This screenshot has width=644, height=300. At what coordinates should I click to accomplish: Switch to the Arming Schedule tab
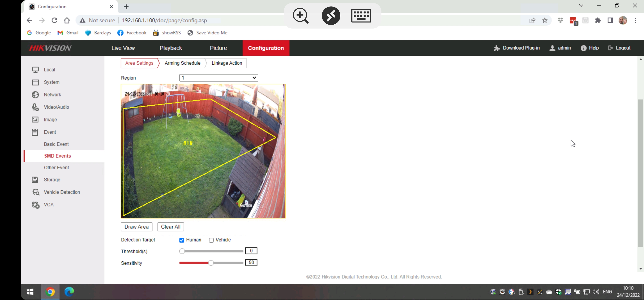182,63
